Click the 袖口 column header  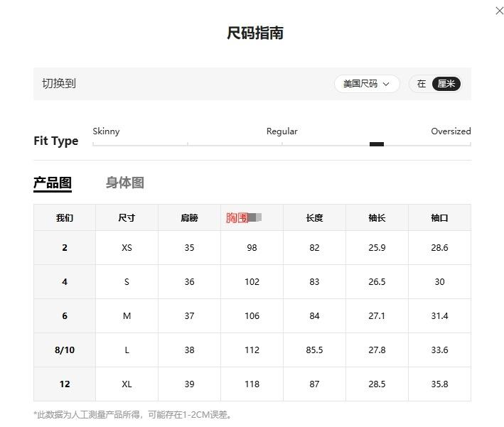click(x=439, y=218)
